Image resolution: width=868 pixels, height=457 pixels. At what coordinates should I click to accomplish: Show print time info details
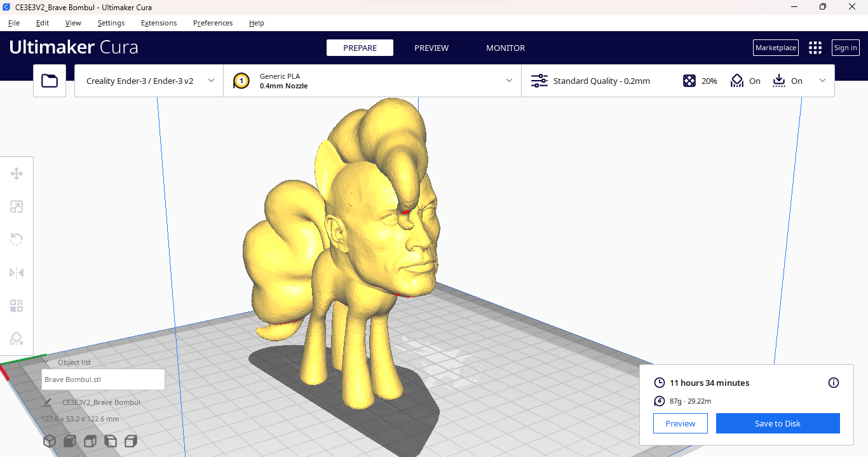pos(834,383)
